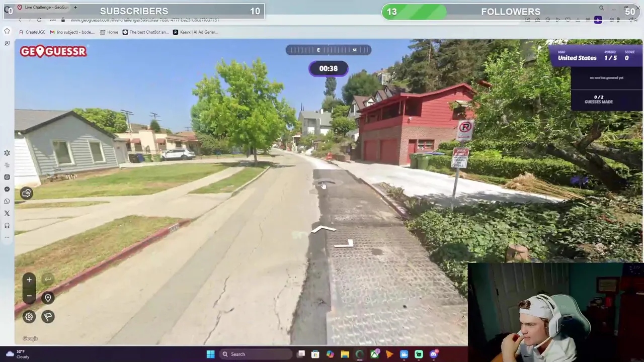
Task: Open Instagram in browser sidebar
Action: pos(7,177)
